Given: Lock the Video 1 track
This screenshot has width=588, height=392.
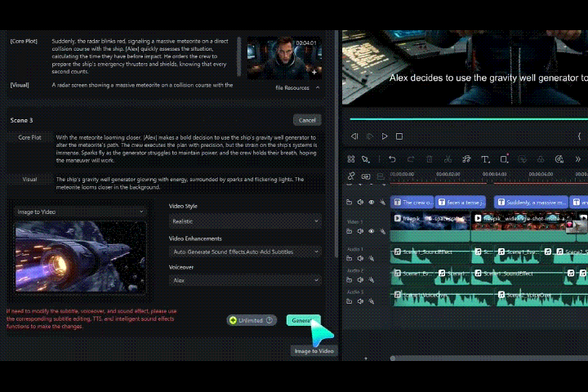Looking at the screenshot, I should tap(350, 231).
